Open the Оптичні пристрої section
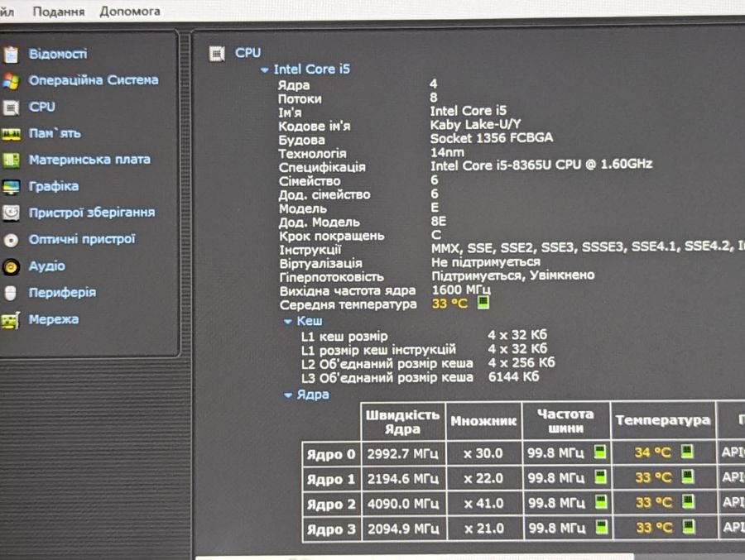The image size is (745, 560). [82, 239]
